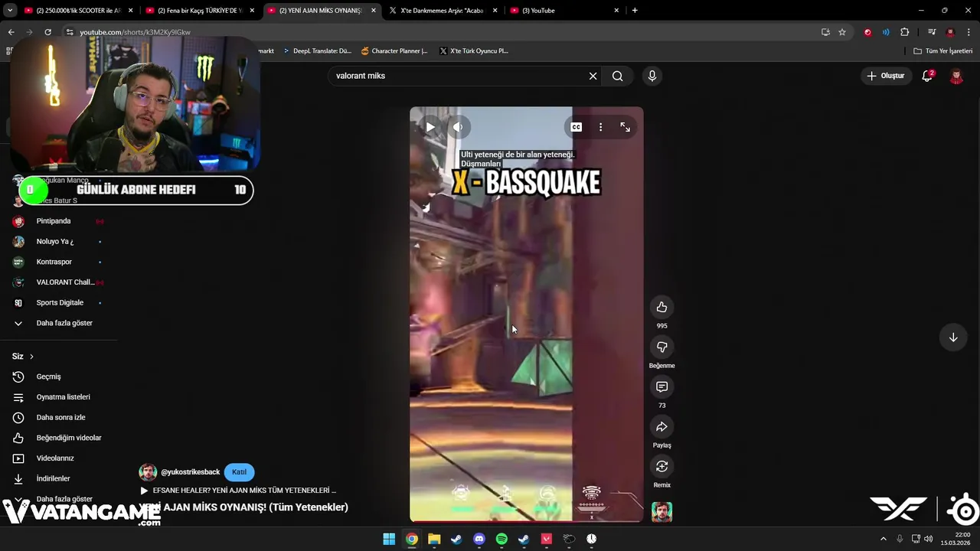Viewport: 980px width, 551px height.
Task: Open taskbar volume speaker control
Action: point(929,539)
